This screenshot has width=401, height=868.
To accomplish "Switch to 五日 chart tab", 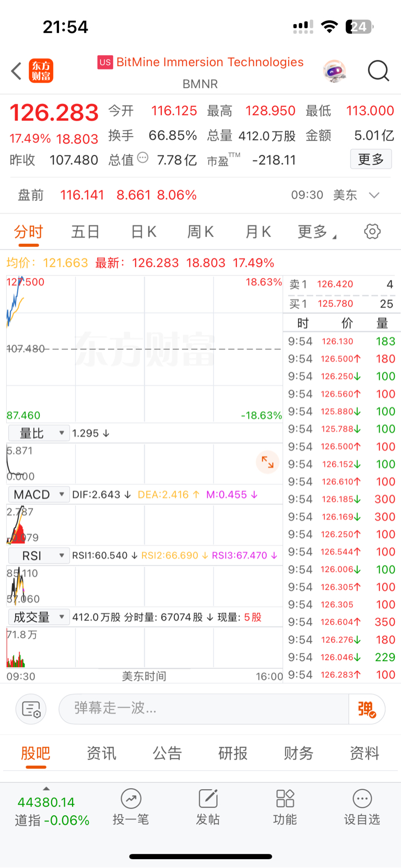I will coord(85,231).
